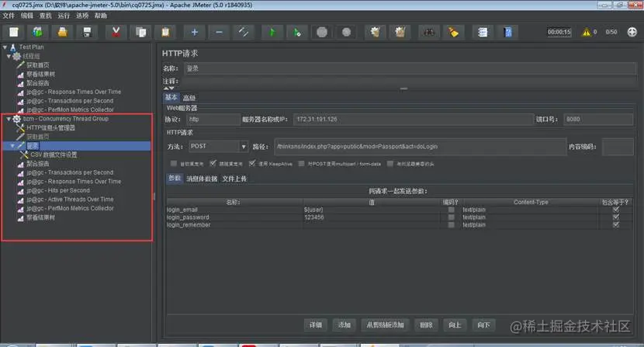
Task: Click the 删除 button
Action: [x=426, y=325]
